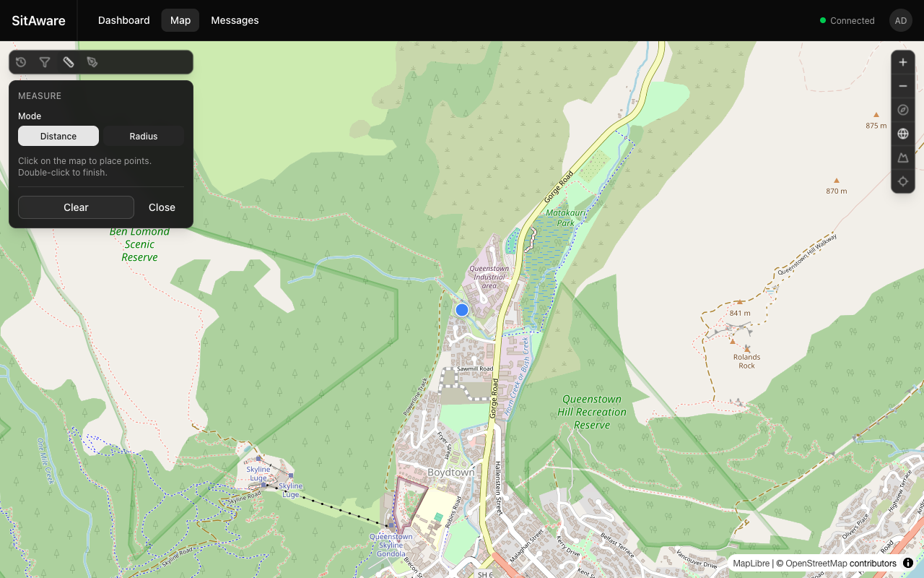This screenshot has width=924, height=578.
Task: Zoom in on the map
Action: (x=903, y=62)
